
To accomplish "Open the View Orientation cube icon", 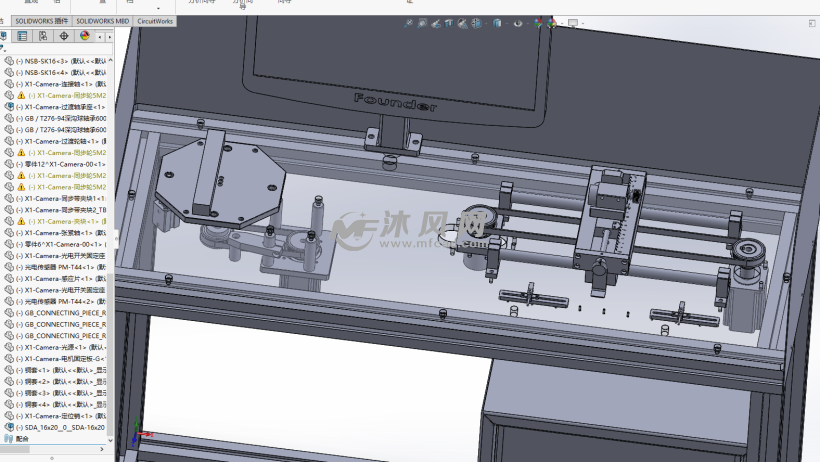I will pos(476,23).
